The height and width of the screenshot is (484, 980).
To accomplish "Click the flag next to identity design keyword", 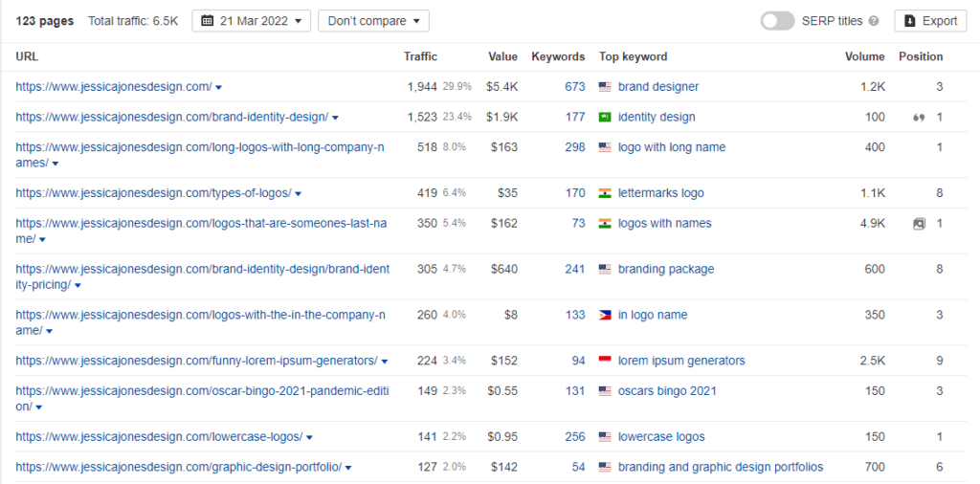I will click(x=605, y=118).
